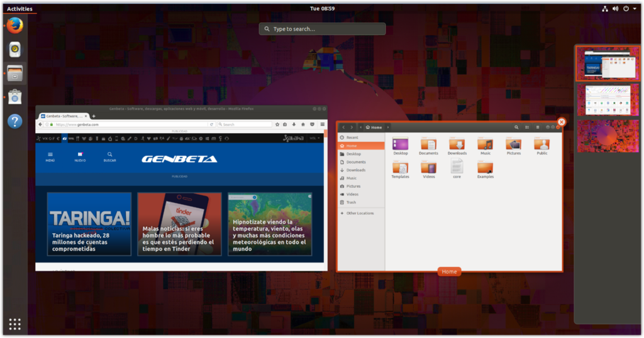The image size is (644, 338).
Task: Select Recent in Files sidebar
Action: click(x=361, y=138)
